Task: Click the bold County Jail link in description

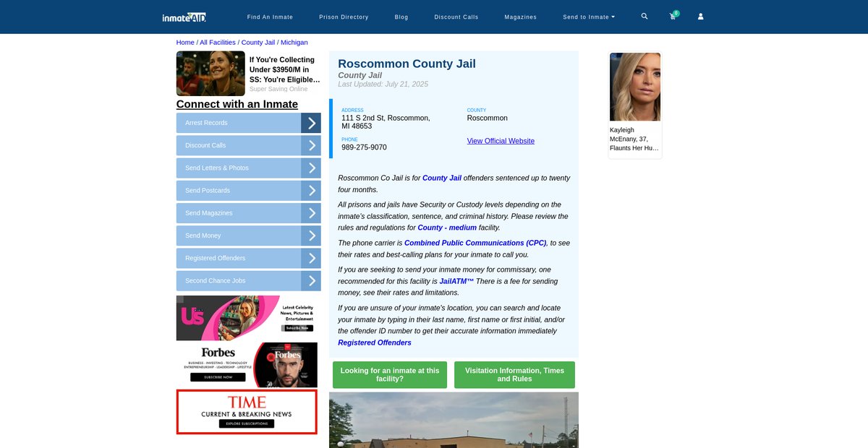Action: pyautogui.click(x=442, y=178)
